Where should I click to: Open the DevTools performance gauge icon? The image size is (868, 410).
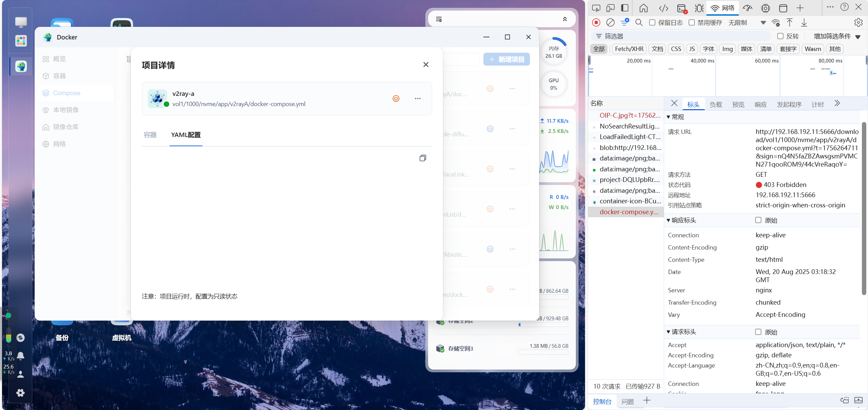(747, 8)
